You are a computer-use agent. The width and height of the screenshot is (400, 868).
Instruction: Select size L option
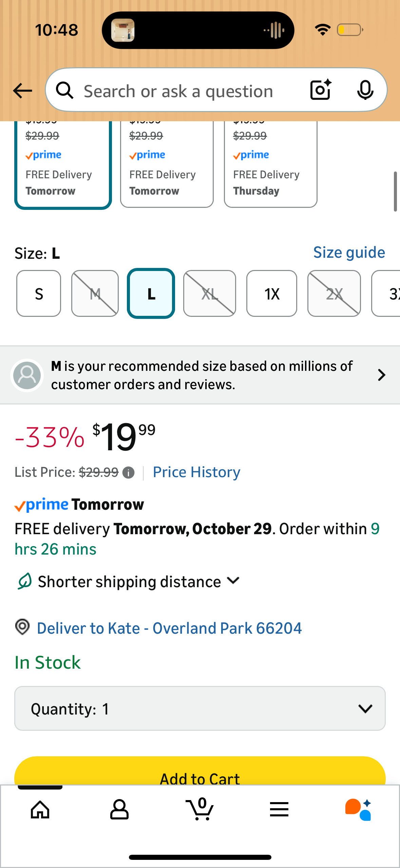pos(151,293)
